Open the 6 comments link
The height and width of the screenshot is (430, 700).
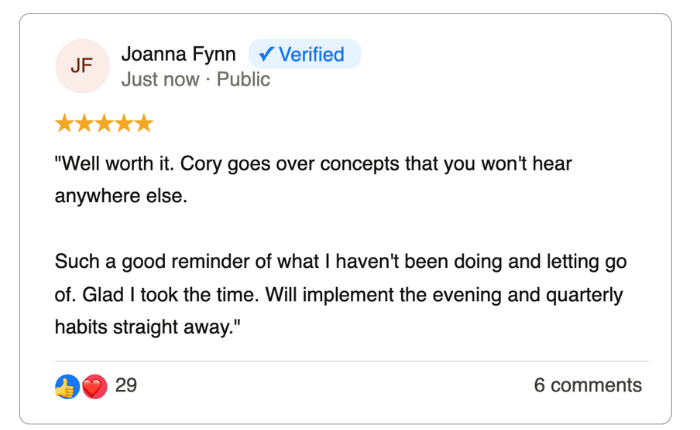[588, 386]
